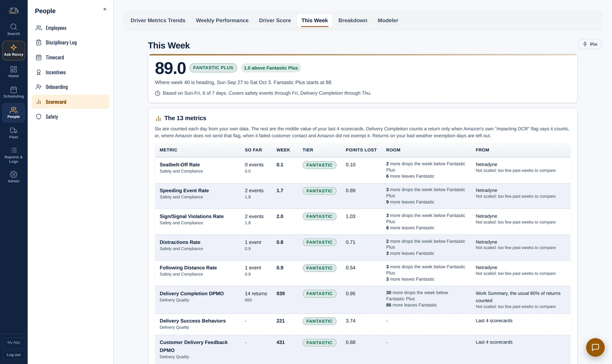Click the Log out button
This screenshot has height=364, width=612.
point(14,355)
